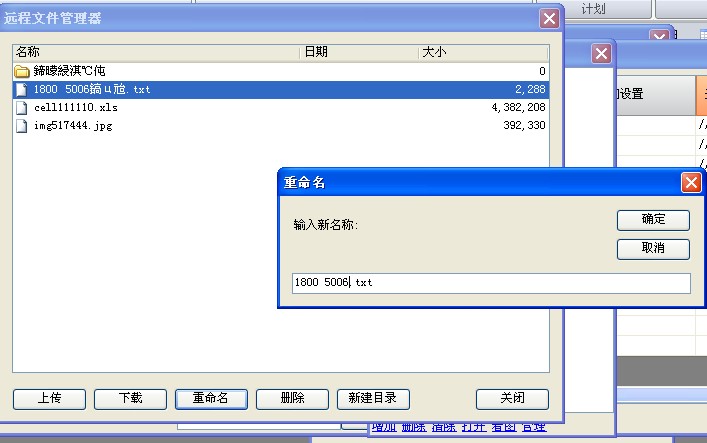The width and height of the screenshot is (707, 443).
Task: Click the folder icon in file list
Action: [22, 71]
